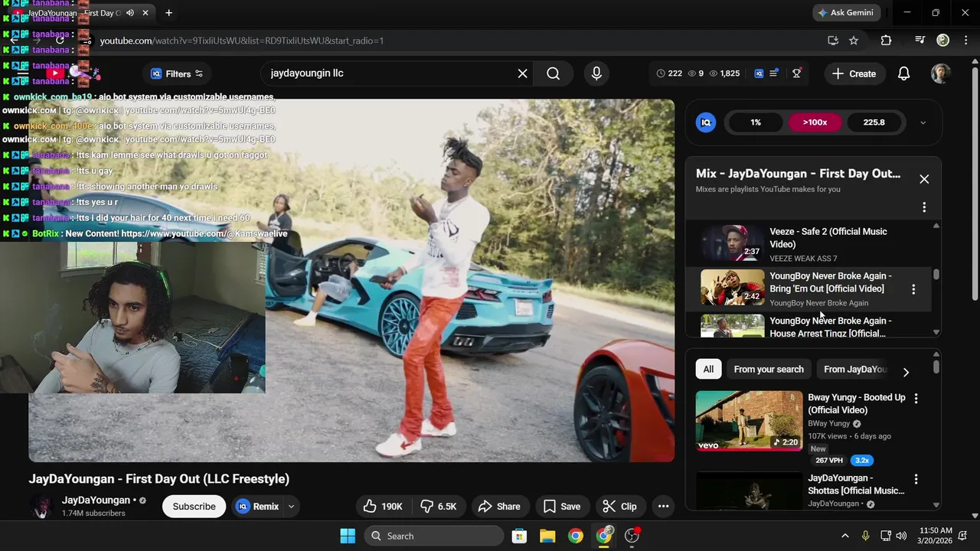Start voice search with microphone
The image size is (980, 551).
[596, 73]
